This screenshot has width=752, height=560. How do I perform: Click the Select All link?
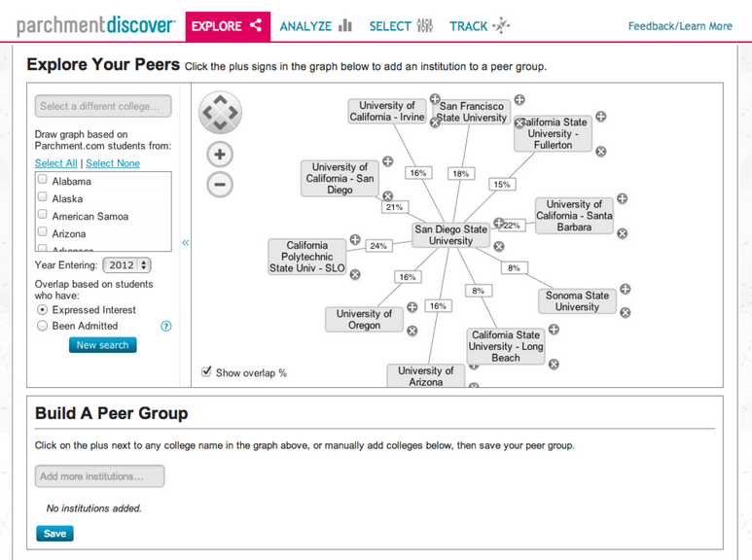[x=55, y=163]
